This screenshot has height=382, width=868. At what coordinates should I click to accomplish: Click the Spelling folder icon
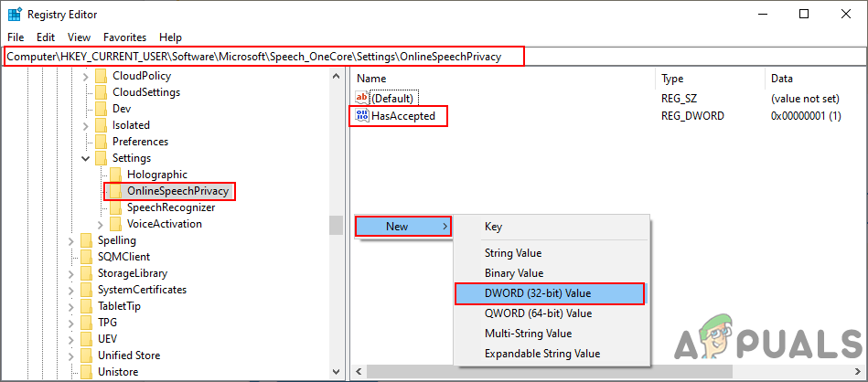tap(86, 240)
